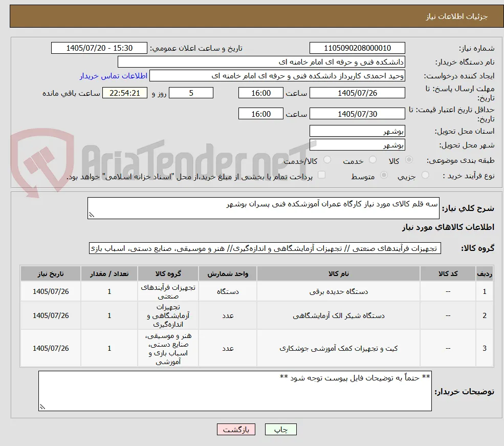Click the price validity date 1405/07/30 field
The image size is (504, 446).
(x=357, y=114)
